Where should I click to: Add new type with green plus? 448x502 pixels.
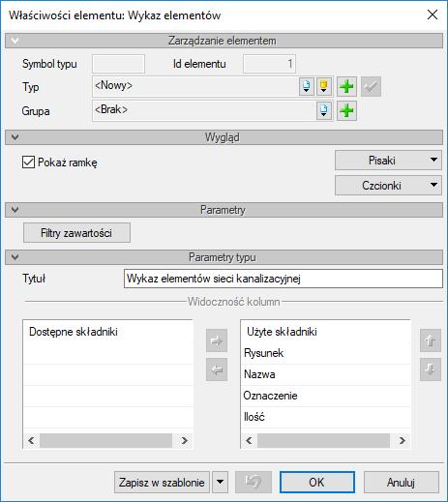pos(346,86)
